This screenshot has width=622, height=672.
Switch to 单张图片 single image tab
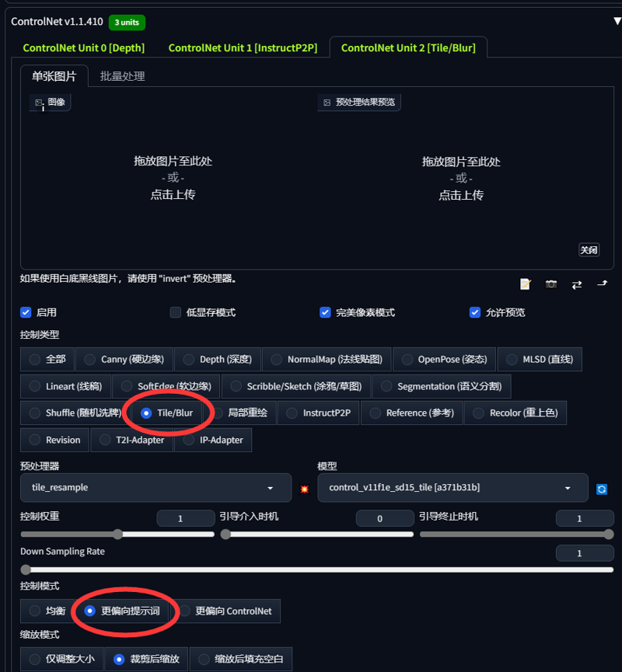click(54, 76)
